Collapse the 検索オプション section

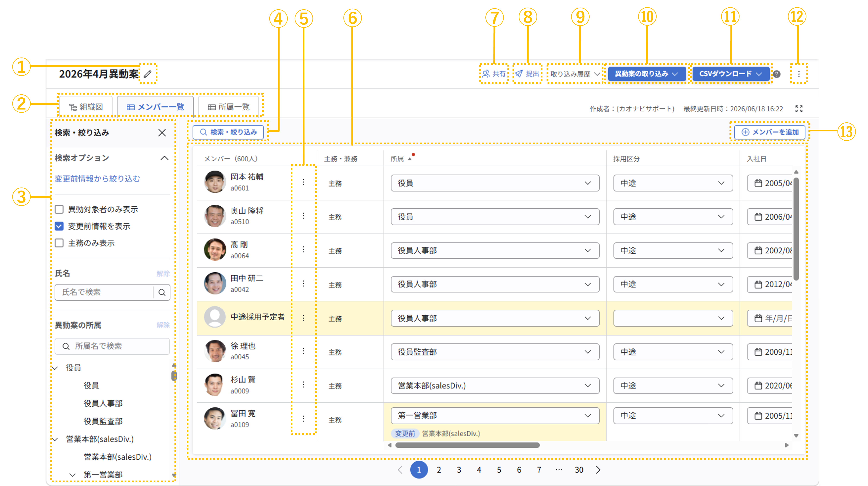coord(164,158)
